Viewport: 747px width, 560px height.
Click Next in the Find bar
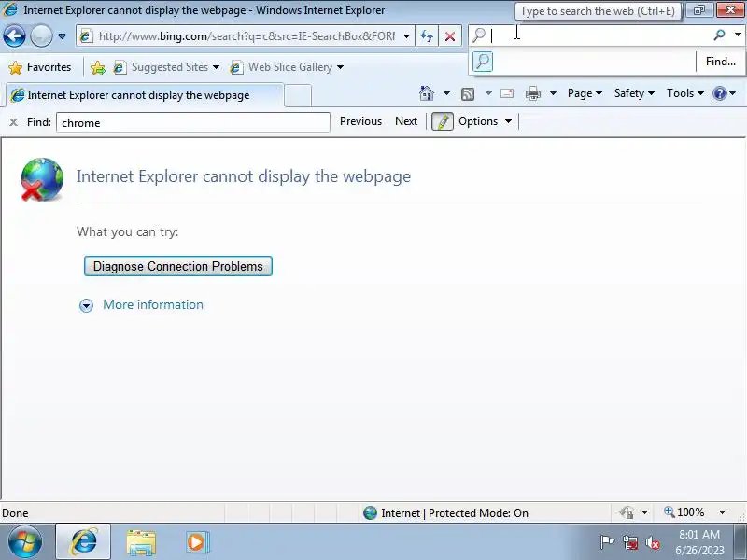point(406,121)
